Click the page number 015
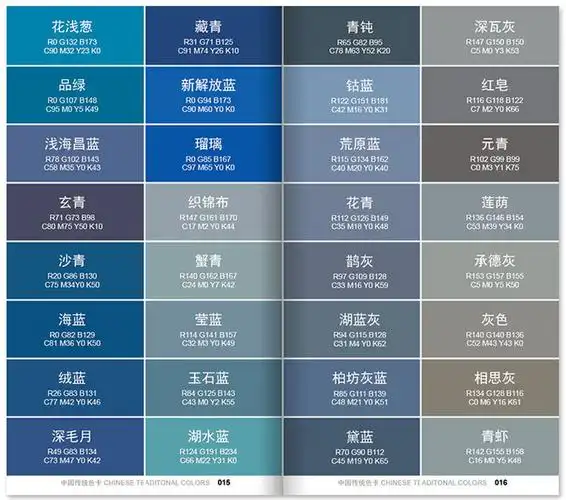 pos(224,482)
